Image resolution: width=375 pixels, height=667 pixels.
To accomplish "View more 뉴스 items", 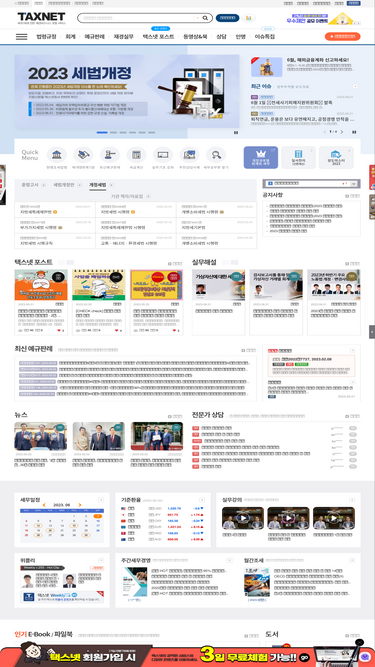I will pyautogui.click(x=175, y=416).
